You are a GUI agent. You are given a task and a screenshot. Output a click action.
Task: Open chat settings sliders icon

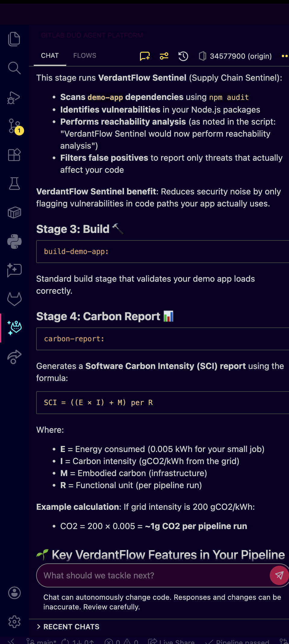[164, 56]
